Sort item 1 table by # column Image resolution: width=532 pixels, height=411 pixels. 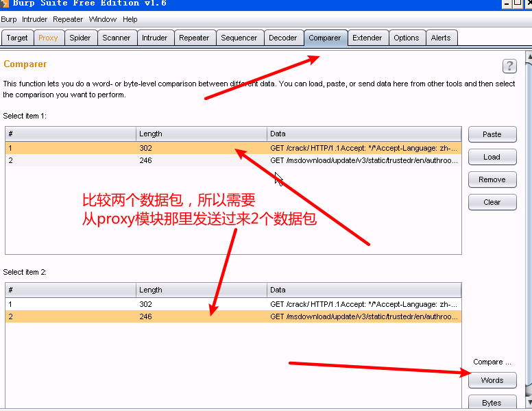[x=71, y=134]
